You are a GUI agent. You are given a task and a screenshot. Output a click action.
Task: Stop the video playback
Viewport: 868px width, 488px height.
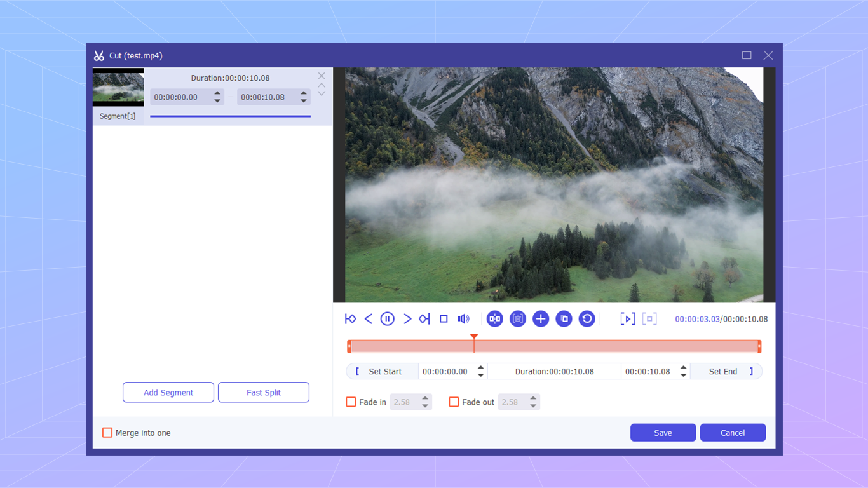443,318
